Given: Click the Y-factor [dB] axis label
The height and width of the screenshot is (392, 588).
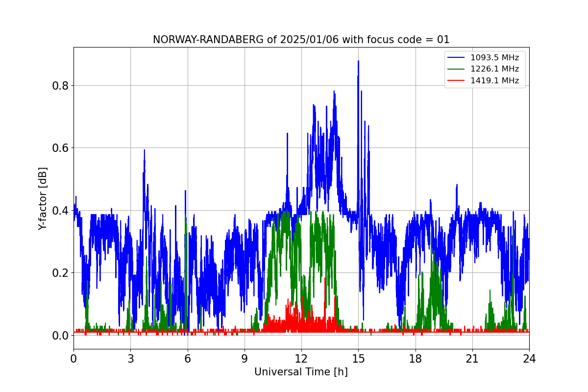Looking at the screenshot, I should pyautogui.click(x=43, y=198).
